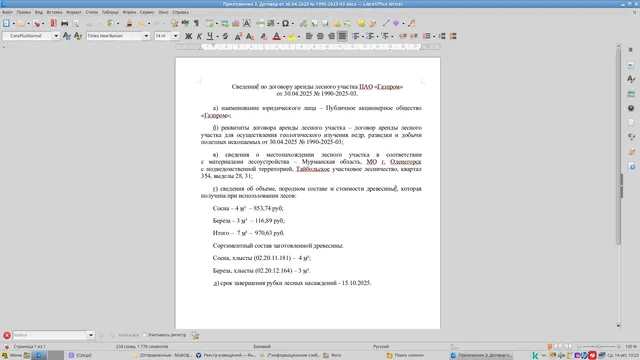Insert a chart icon
640x360 pixels.
pos(236,24)
